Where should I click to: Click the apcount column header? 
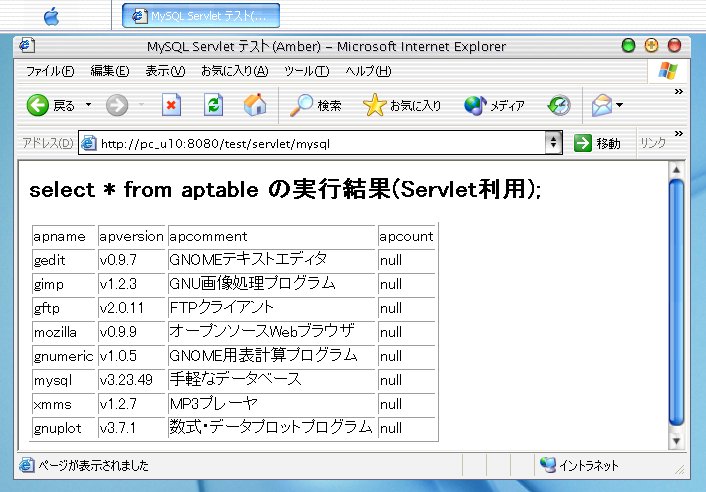click(407, 236)
